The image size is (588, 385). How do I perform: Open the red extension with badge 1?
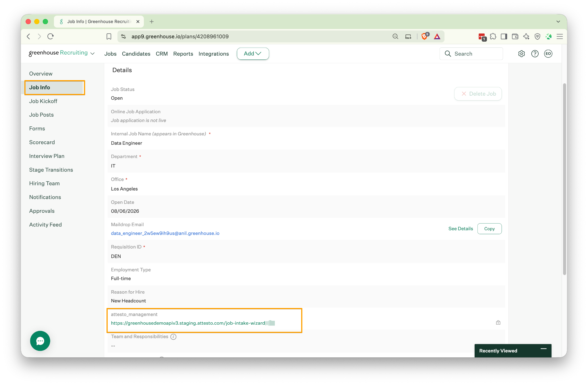[482, 37]
